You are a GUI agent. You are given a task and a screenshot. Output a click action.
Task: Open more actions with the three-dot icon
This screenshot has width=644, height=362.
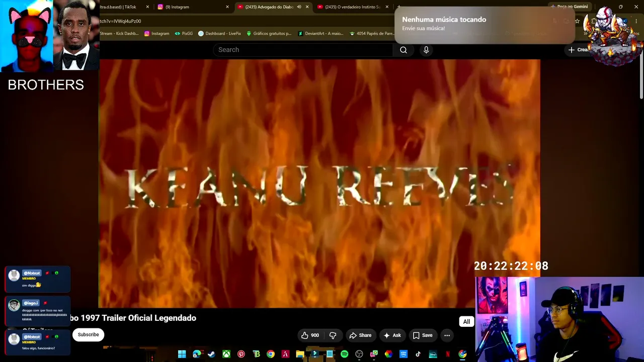447,335
